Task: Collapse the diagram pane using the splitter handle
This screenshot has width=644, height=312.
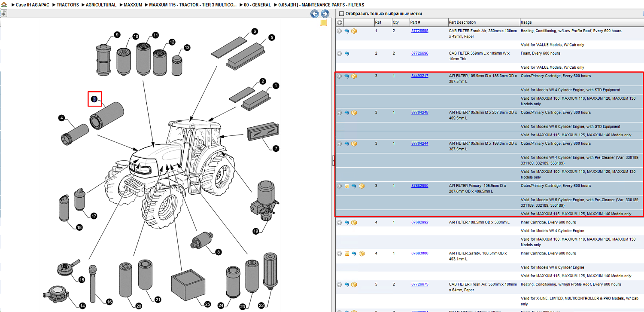Action: pyautogui.click(x=334, y=161)
